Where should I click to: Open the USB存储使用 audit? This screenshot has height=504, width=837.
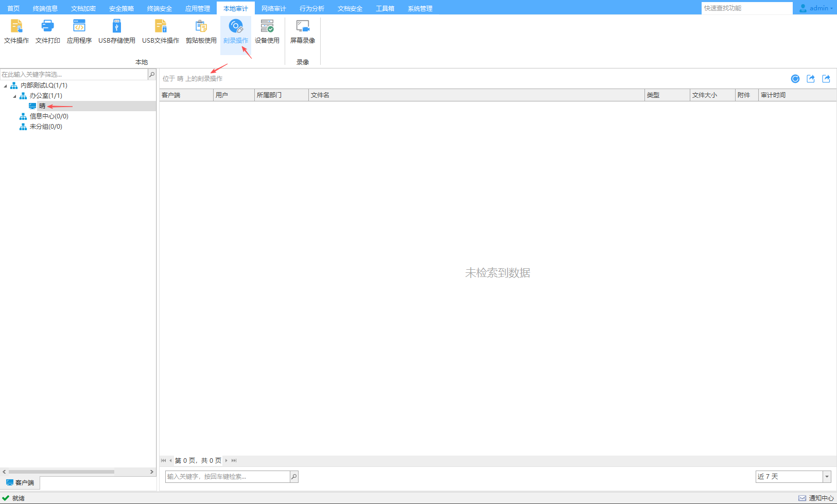[117, 31]
